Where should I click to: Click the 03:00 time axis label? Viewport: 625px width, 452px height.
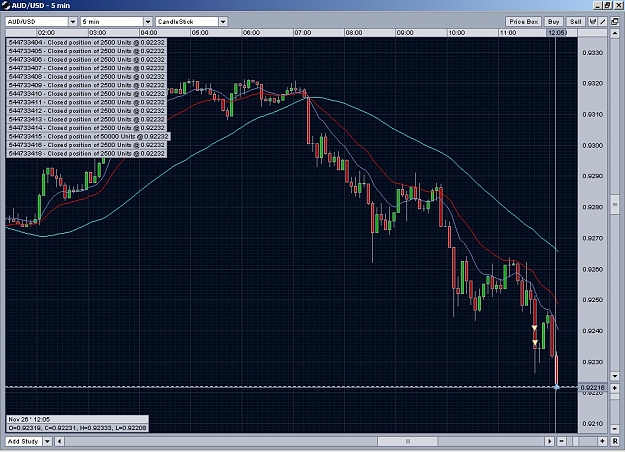tap(98, 33)
